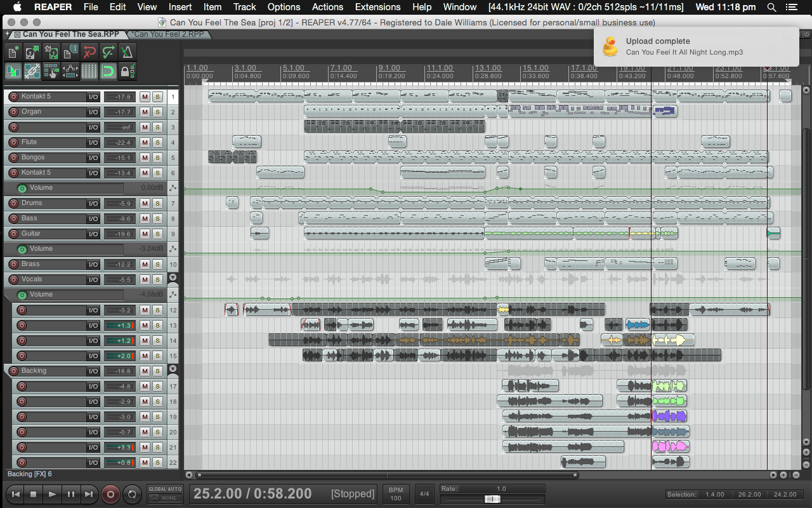Click the BPM tempo field

(x=396, y=494)
